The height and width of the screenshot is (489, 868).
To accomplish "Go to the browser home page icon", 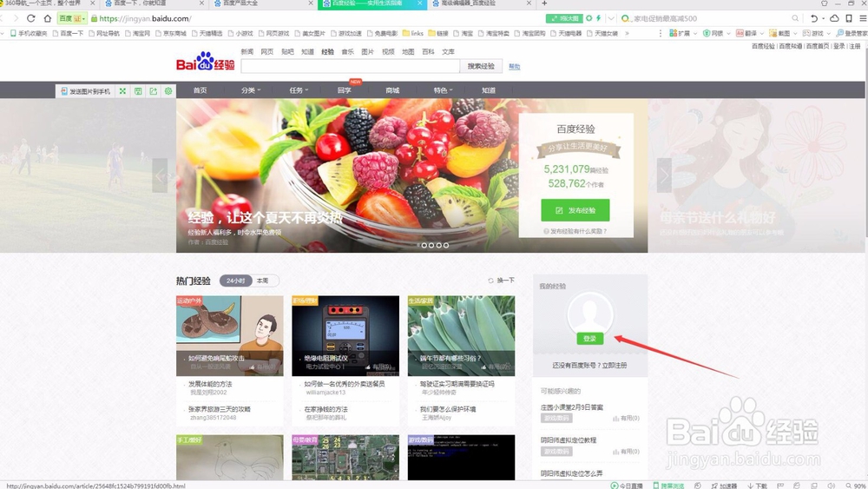I will (x=48, y=18).
